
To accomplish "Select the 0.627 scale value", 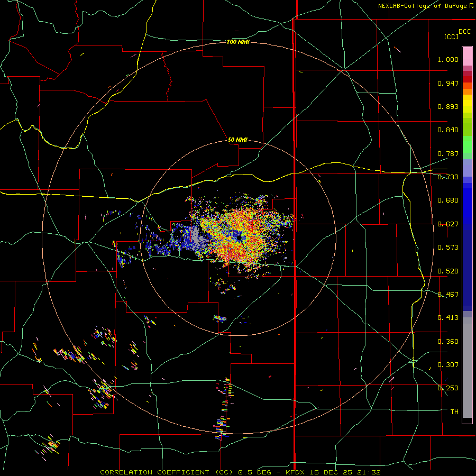I will click(x=448, y=224).
